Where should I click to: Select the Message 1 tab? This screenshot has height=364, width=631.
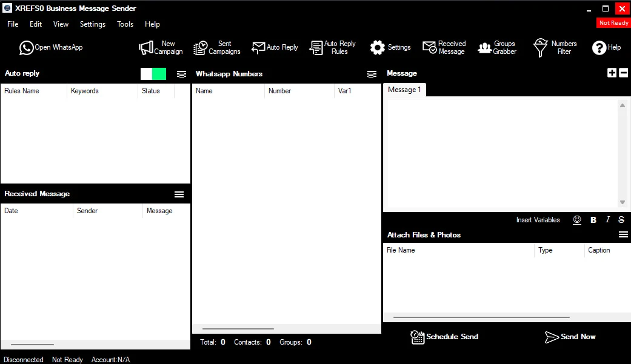point(404,90)
